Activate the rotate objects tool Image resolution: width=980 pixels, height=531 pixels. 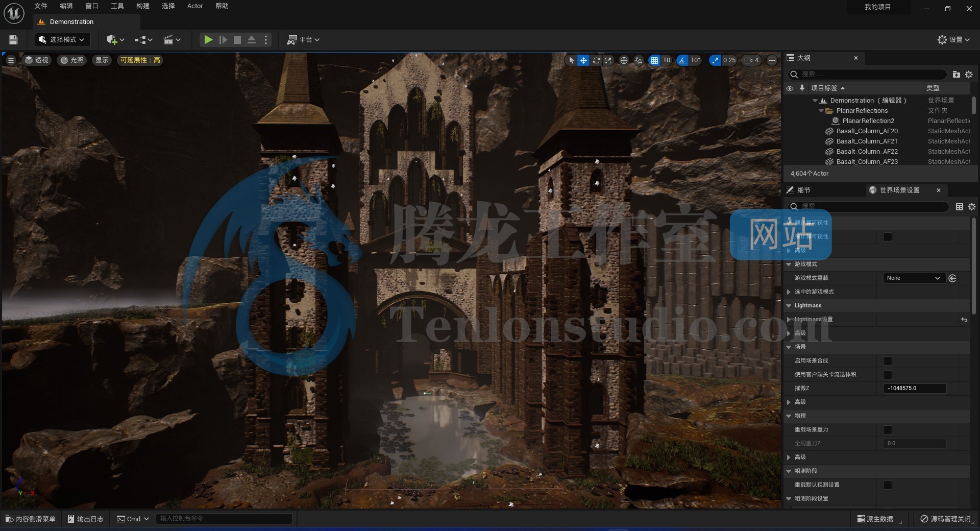596,60
